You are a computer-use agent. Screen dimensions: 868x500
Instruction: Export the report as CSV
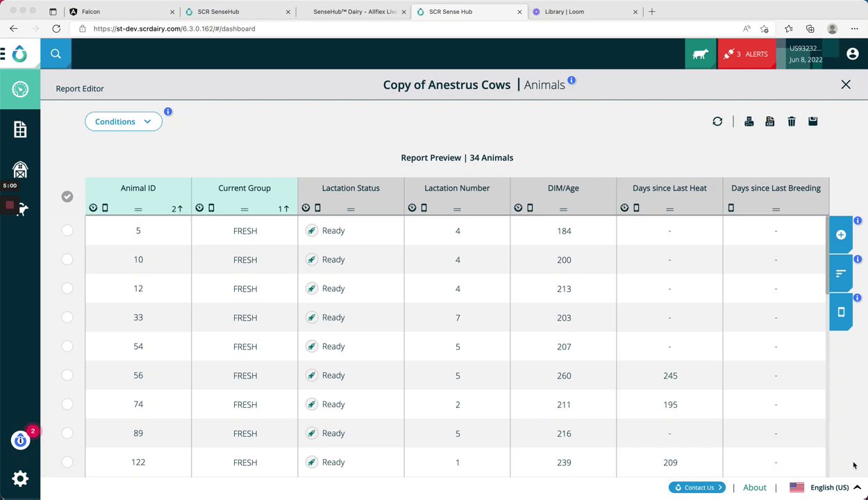[769, 122]
